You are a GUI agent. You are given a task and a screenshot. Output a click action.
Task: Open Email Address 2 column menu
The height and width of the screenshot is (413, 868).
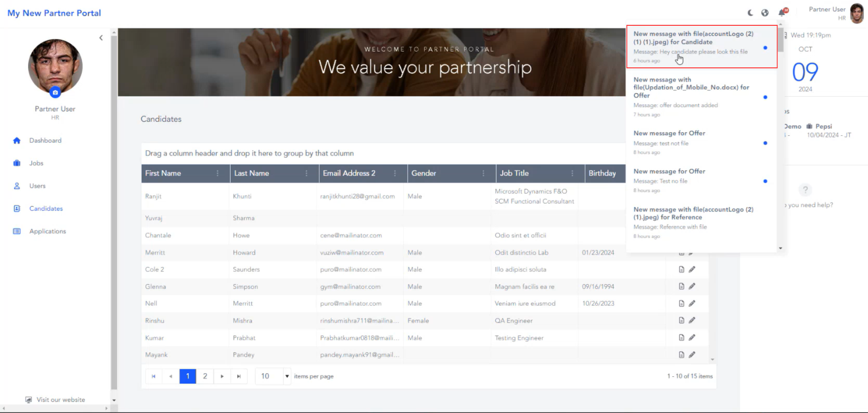pyautogui.click(x=395, y=173)
